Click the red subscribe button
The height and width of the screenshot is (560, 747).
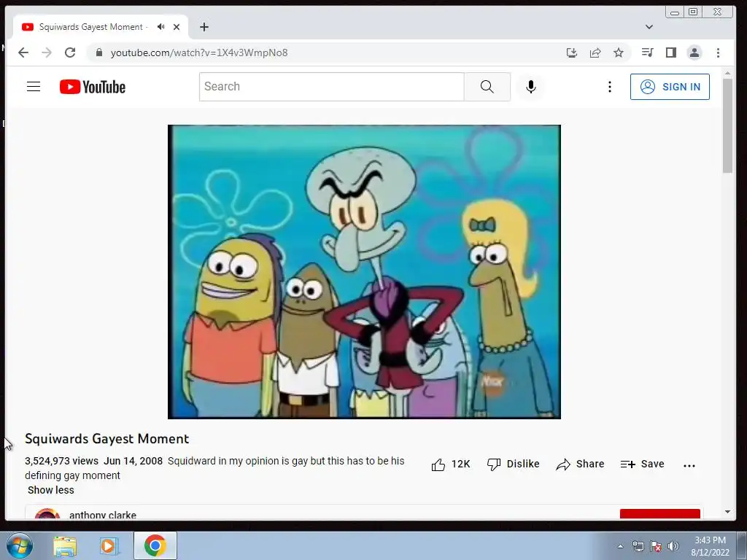[659, 514]
